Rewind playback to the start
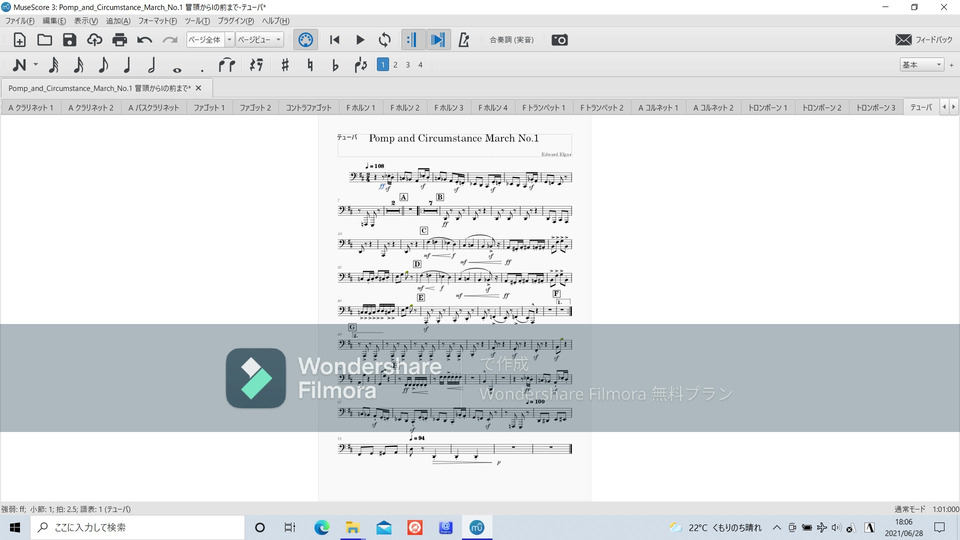960x540 pixels. click(x=334, y=40)
